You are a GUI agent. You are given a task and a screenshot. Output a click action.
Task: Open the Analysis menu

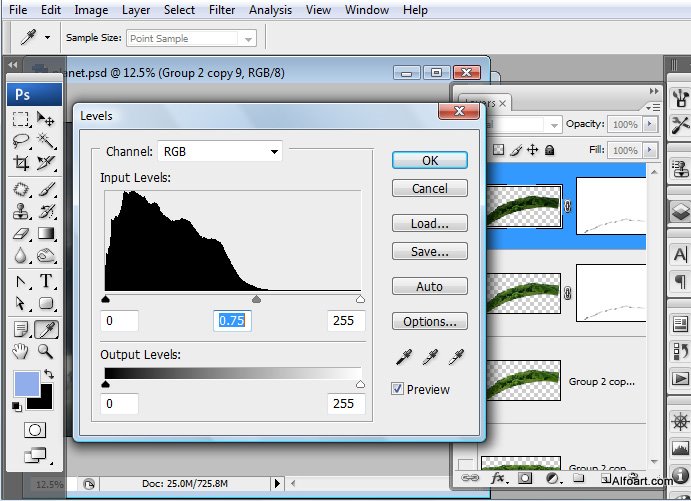point(271,10)
